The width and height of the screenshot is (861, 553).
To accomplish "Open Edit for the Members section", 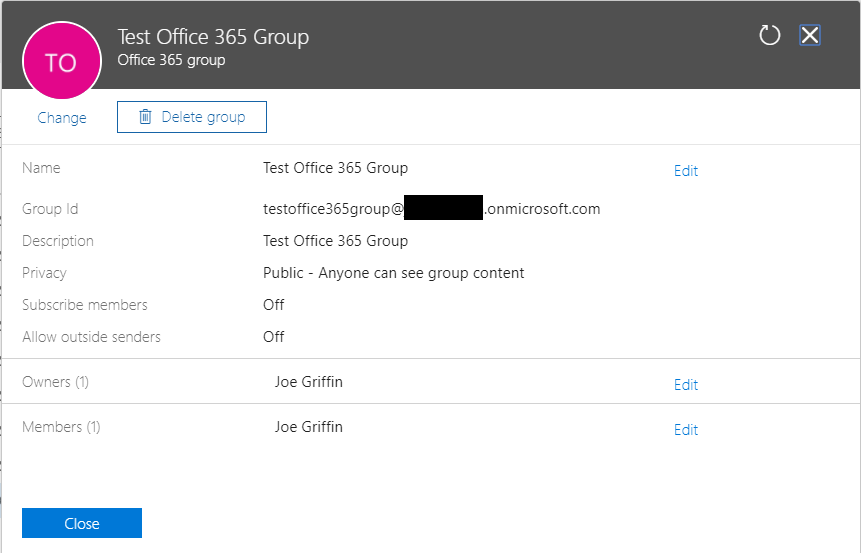I will (685, 430).
